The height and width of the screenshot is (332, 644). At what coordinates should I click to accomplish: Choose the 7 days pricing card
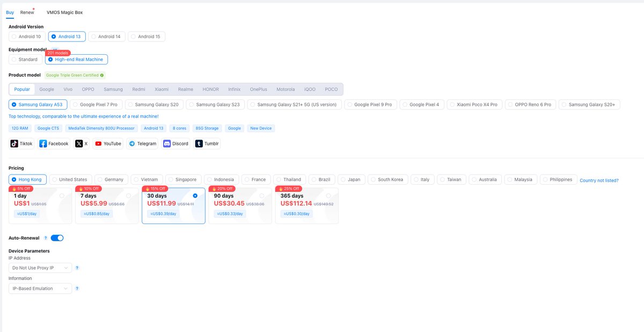coord(107,205)
